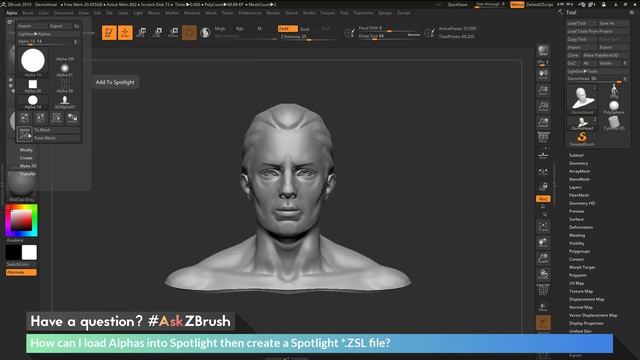Click the AAHalf icon
The image size is (640, 360).
tap(543, 122)
